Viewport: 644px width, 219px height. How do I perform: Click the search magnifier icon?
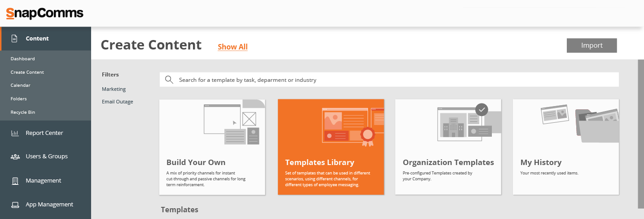point(169,80)
